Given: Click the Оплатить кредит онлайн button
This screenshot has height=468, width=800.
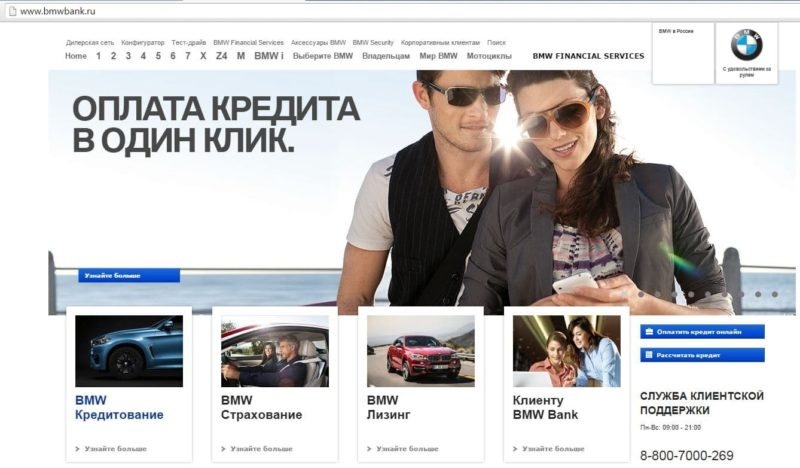Looking at the screenshot, I should tap(703, 332).
